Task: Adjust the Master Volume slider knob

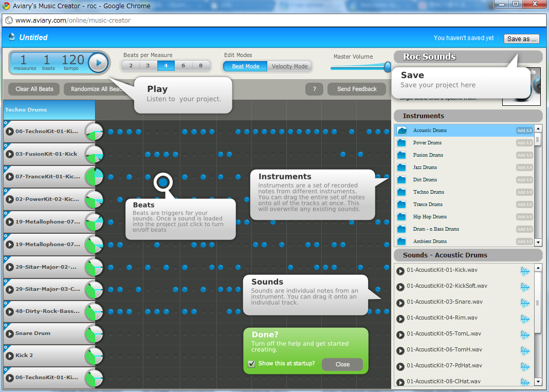Action: (388, 67)
